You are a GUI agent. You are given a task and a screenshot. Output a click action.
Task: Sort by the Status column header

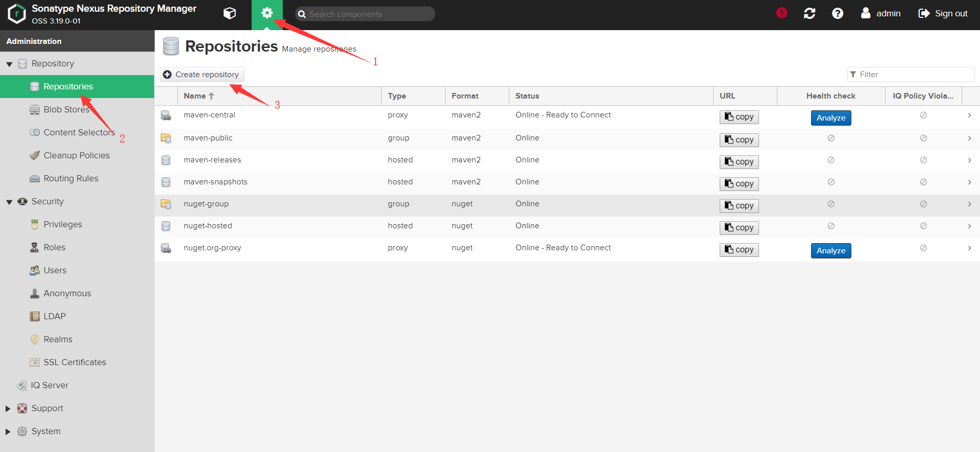(x=611, y=96)
